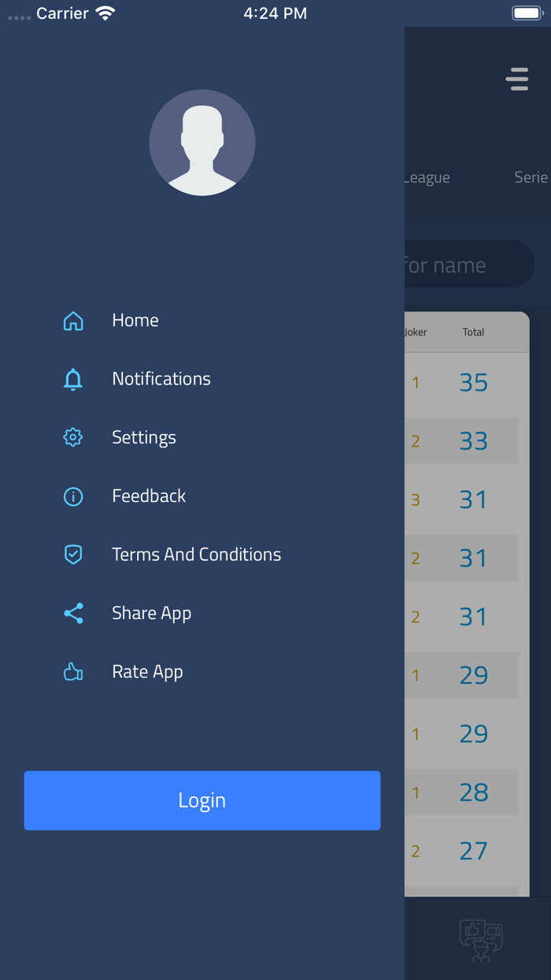The image size is (551, 980).
Task: Click the Rate App thumbs-up icon
Action: pos(73,672)
